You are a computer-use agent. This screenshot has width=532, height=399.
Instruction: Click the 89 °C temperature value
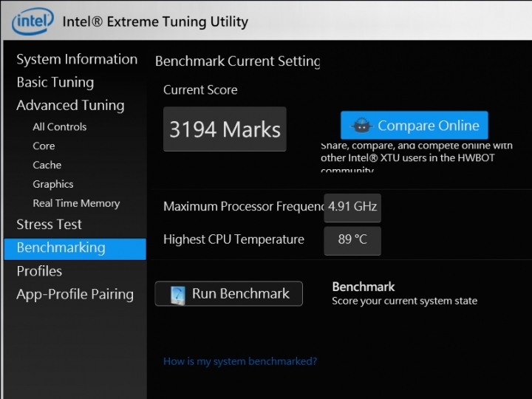352,240
